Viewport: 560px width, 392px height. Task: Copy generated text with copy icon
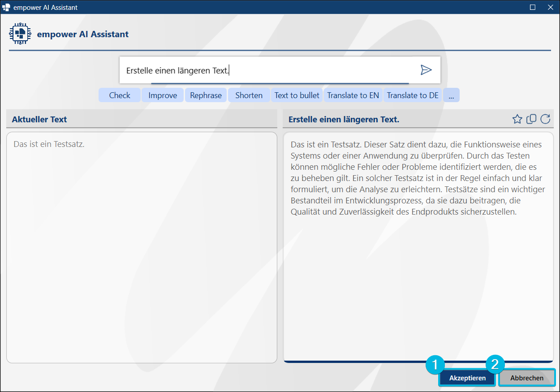[x=531, y=119]
